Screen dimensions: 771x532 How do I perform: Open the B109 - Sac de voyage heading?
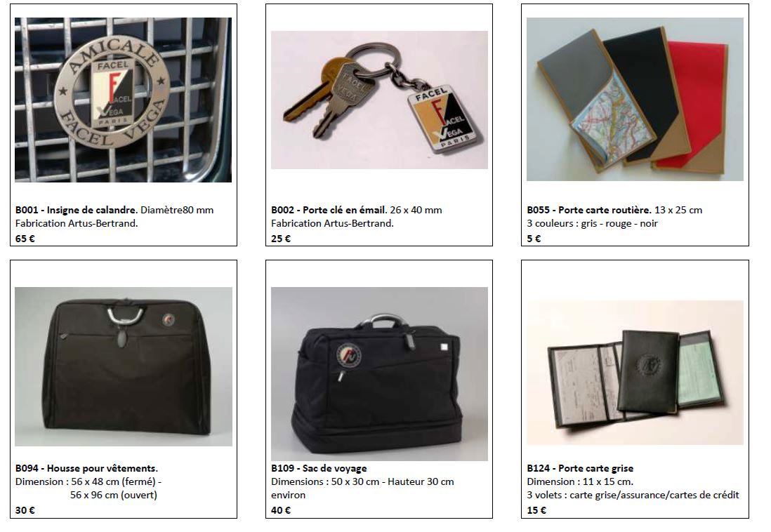(319, 469)
